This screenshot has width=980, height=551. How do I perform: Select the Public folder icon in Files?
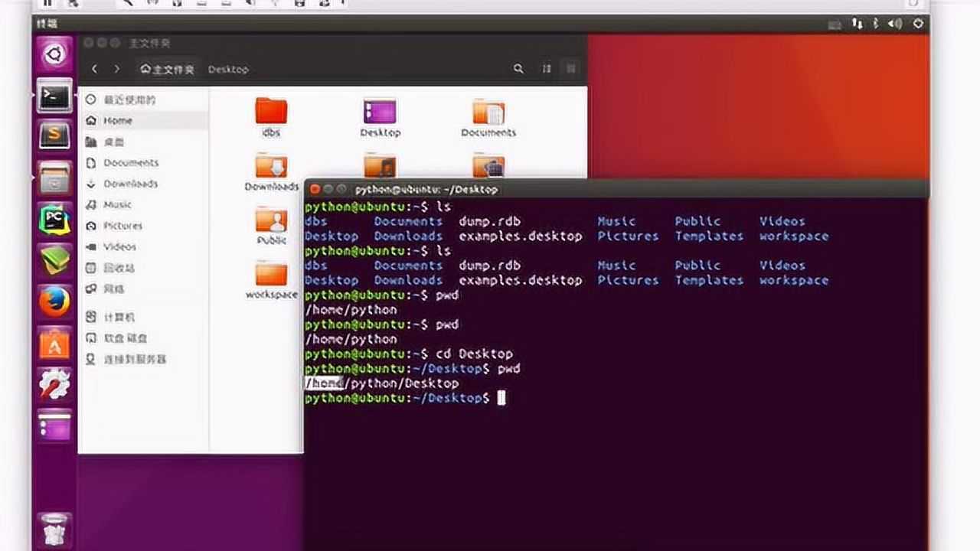pos(271,220)
